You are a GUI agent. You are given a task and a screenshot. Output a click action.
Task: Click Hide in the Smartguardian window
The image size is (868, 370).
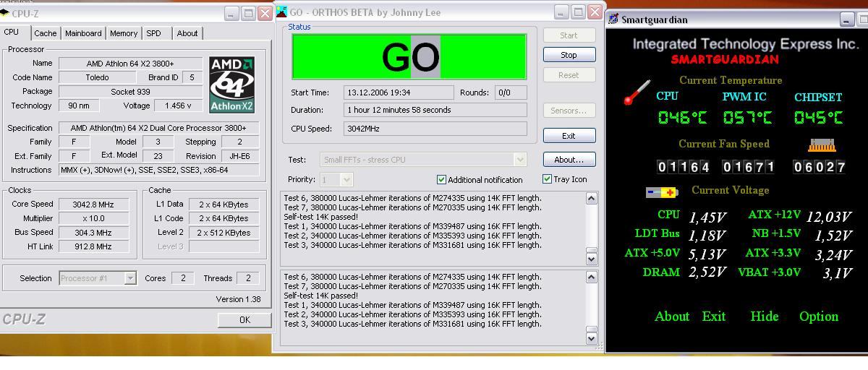pyautogui.click(x=765, y=317)
